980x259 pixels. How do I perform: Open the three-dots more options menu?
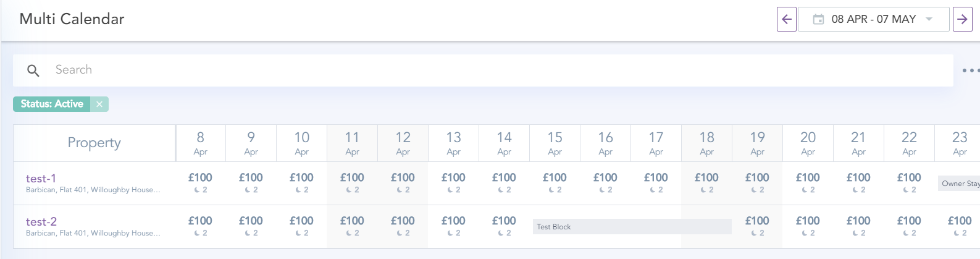[970, 70]
